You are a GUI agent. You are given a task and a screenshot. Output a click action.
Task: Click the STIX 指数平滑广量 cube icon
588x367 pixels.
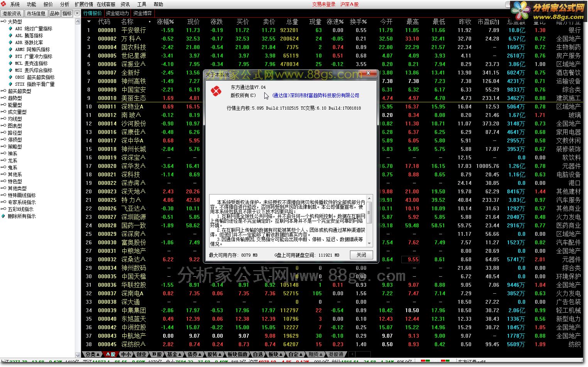click(10, 84)
